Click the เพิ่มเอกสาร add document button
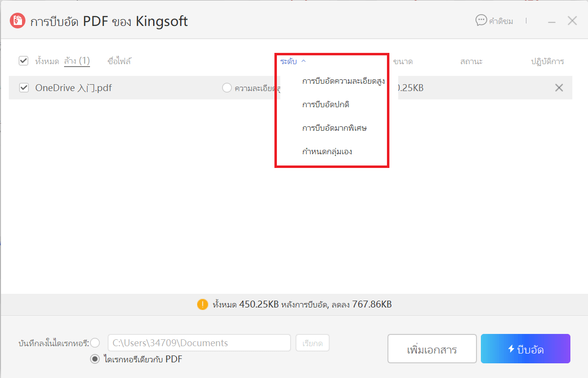588x378 pixels. click(432, 349)
